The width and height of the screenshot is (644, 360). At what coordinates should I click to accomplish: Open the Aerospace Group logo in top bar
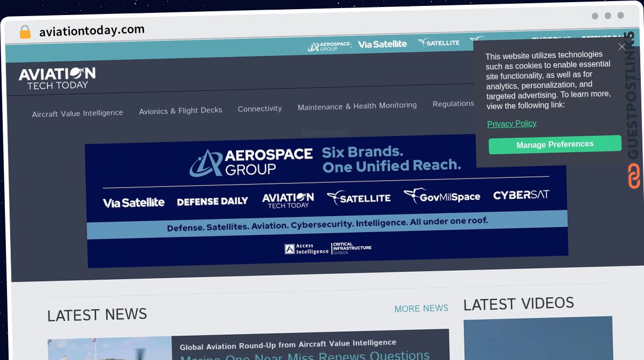tap(329, 46)
